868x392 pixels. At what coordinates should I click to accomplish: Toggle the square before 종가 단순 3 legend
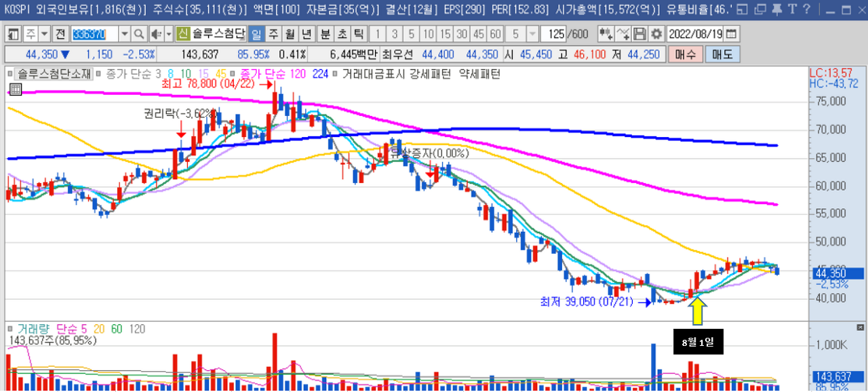click(99, 74)
